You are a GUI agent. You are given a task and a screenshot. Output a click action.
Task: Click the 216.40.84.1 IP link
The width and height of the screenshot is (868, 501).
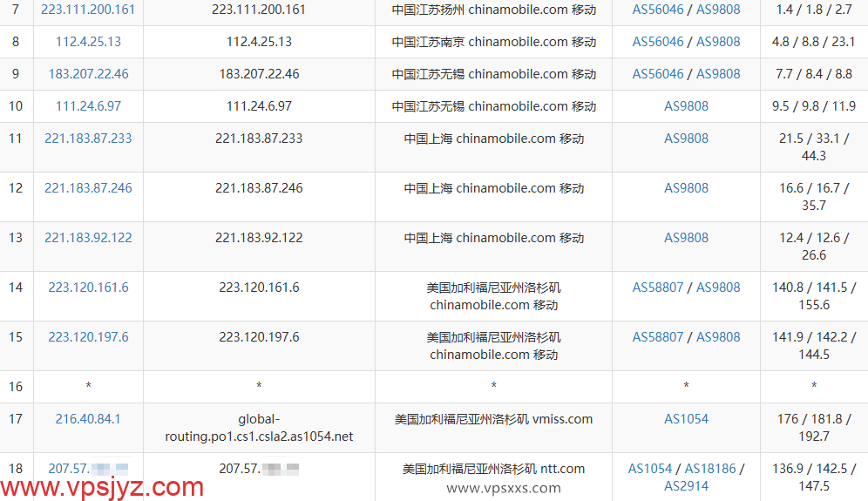click(x=88, y=419)
